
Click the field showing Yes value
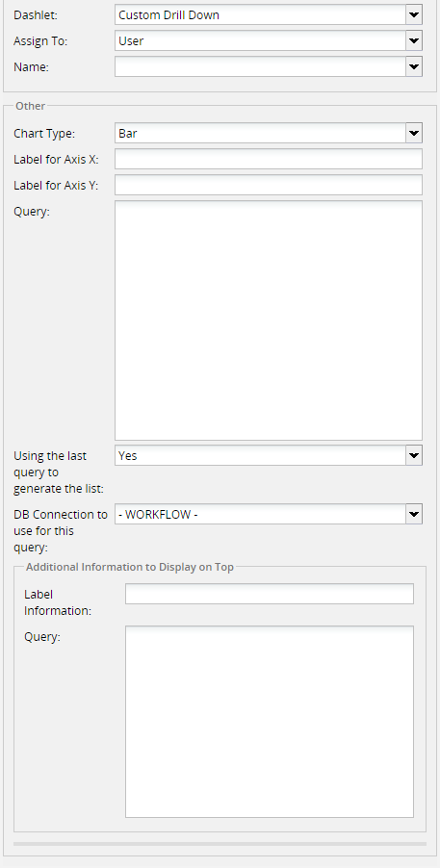point(261,455)
